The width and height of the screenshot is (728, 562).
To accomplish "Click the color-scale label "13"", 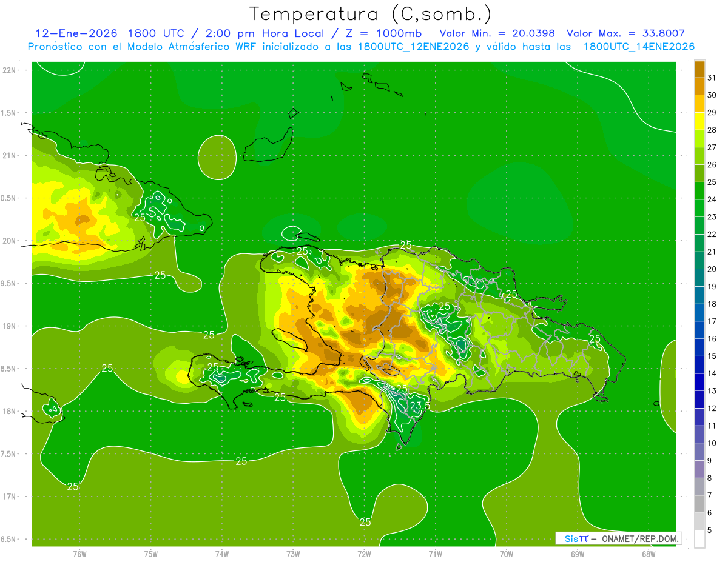I will click(x=712, y=391).
